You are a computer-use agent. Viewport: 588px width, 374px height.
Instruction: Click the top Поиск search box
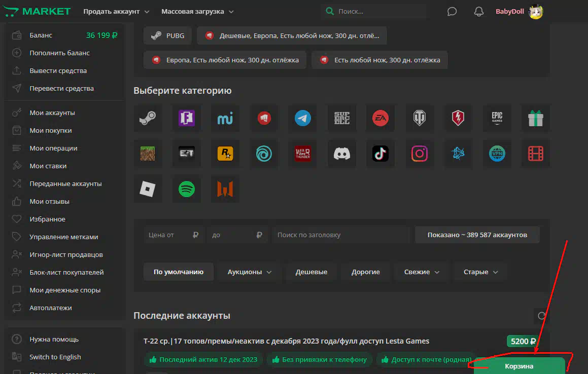coord(375,11)
